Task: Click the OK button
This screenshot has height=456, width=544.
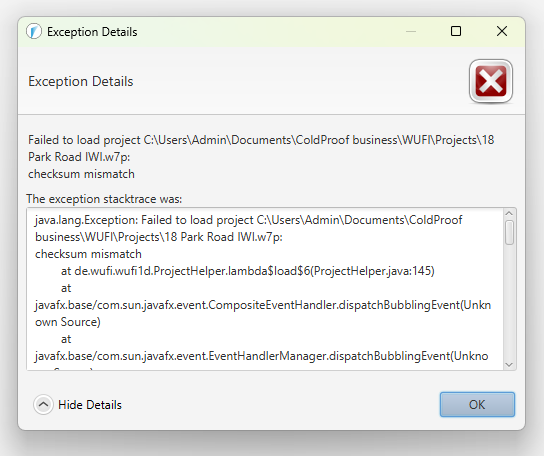Action: [x=477, y=404]
